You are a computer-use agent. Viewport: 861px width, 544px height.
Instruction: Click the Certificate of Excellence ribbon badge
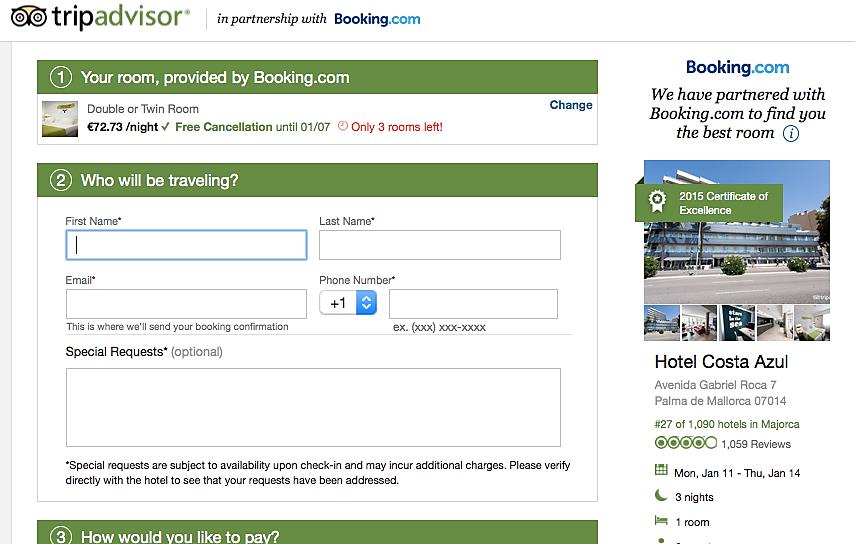(657, 202)
